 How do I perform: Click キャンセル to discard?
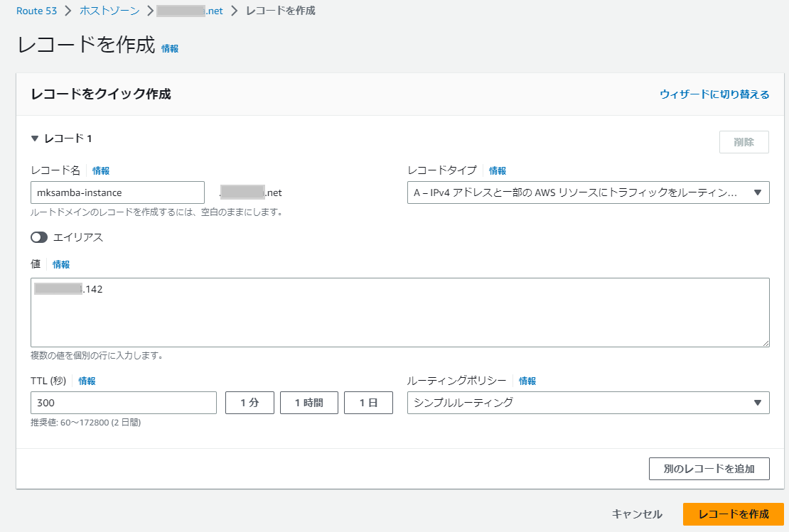(x=637, y=514)
